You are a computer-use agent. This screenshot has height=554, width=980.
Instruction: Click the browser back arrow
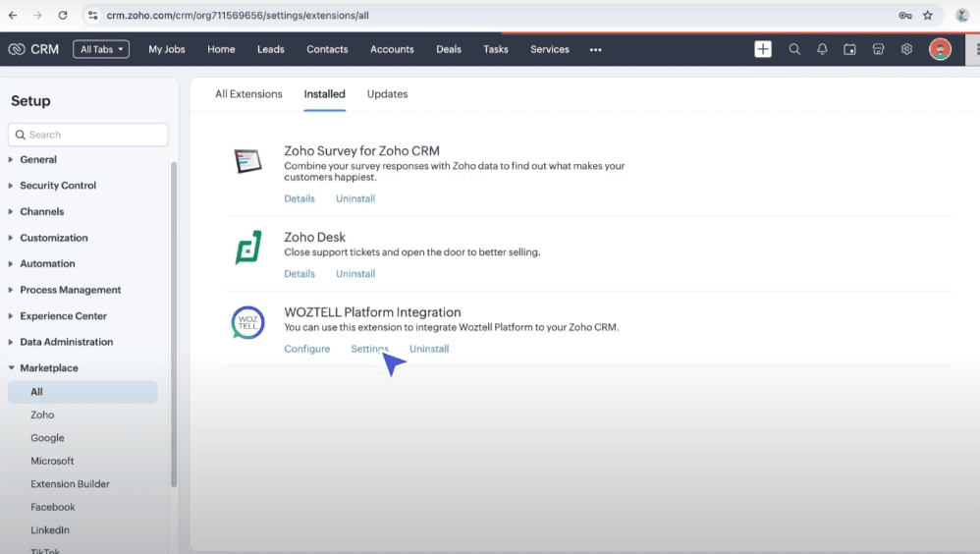pyautogui.click(x=13, y=15)
